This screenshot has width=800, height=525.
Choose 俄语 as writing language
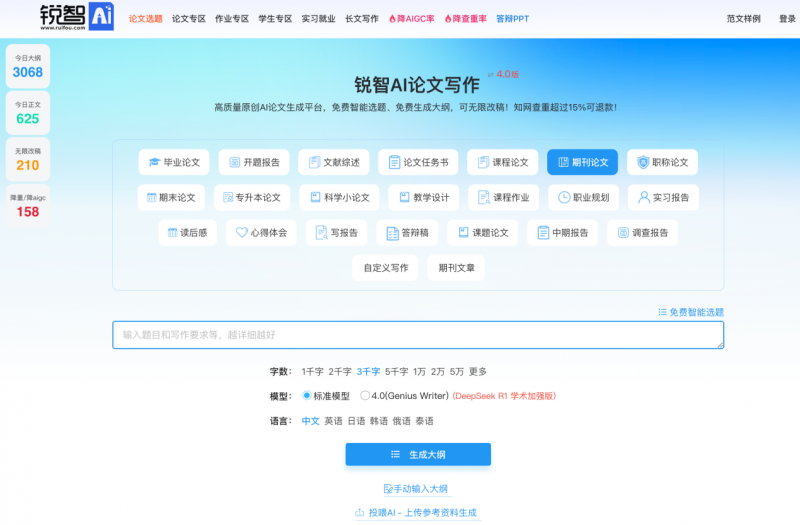(402, 421)
